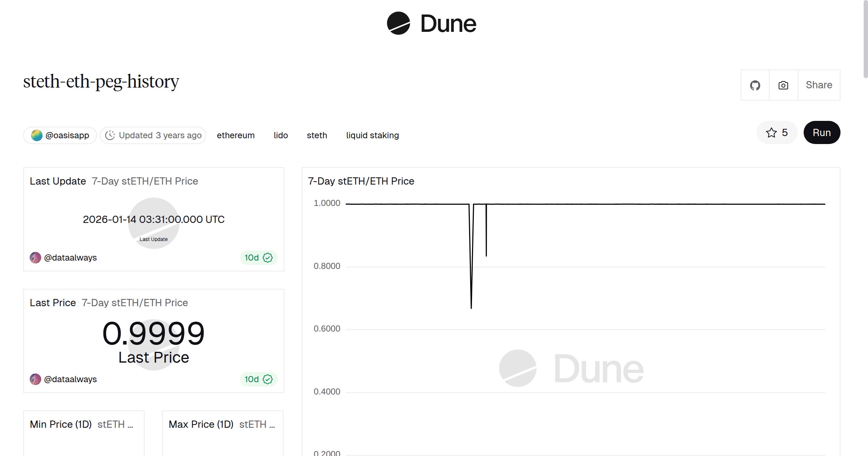Viewport: 868px width, 456px height.
Task: Click the lowest dip on price chart
Action: pyautogui.click(x=471, y=308)
